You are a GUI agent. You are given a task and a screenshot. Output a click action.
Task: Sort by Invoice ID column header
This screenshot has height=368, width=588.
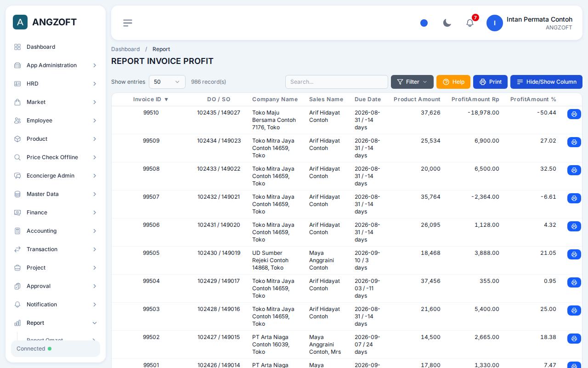[151, 99]
